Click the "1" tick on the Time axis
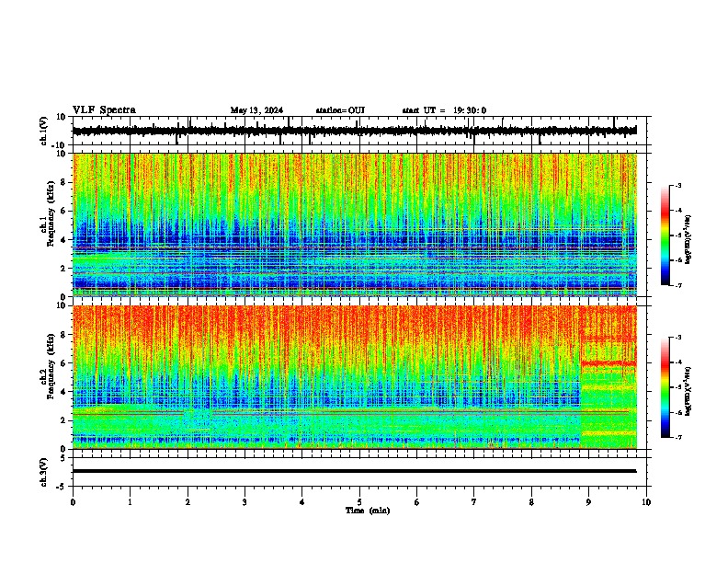The height and width of the screenshot is (563, 728). 130,502
